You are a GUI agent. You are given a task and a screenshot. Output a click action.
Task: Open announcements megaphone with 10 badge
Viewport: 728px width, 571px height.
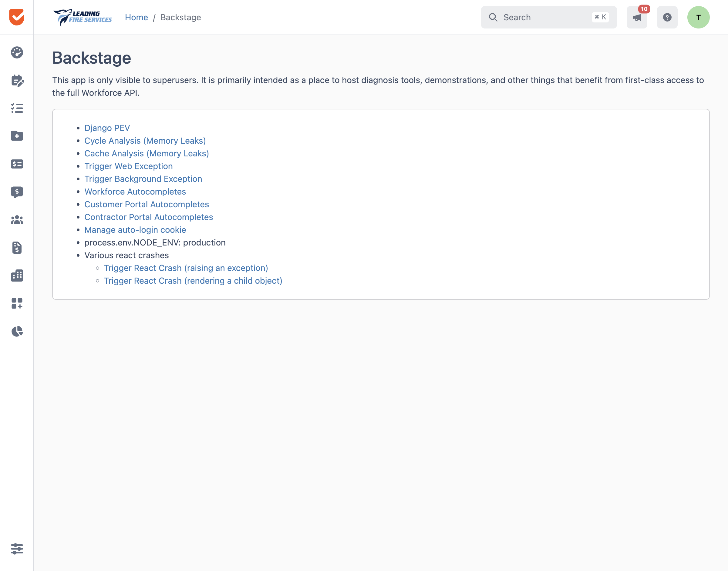point(637,17)
